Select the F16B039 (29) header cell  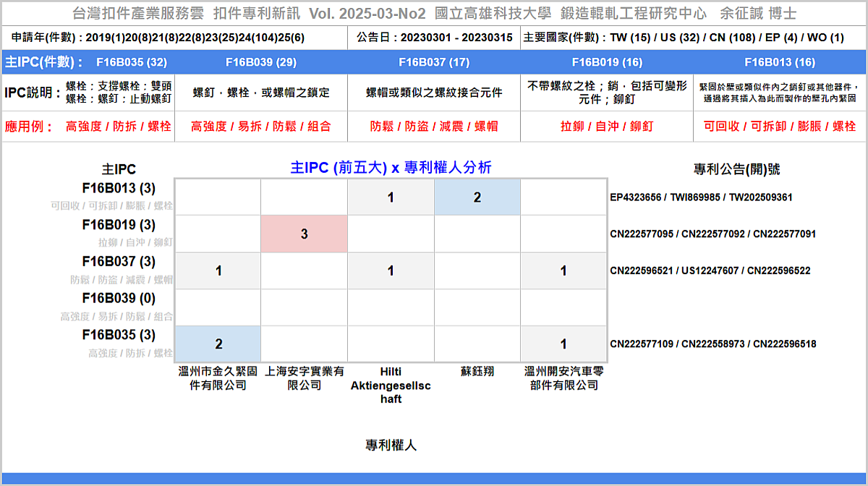point(261,62)
